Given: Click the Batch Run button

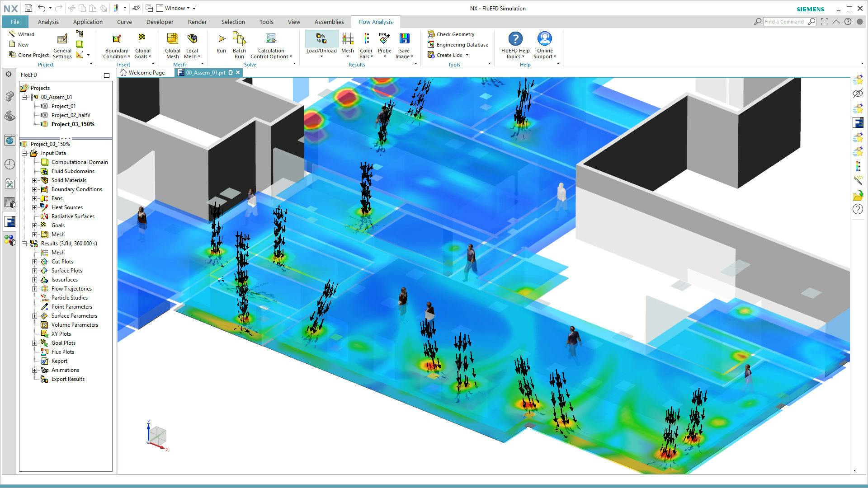Looking at the screenshot, I should (238, 45).
